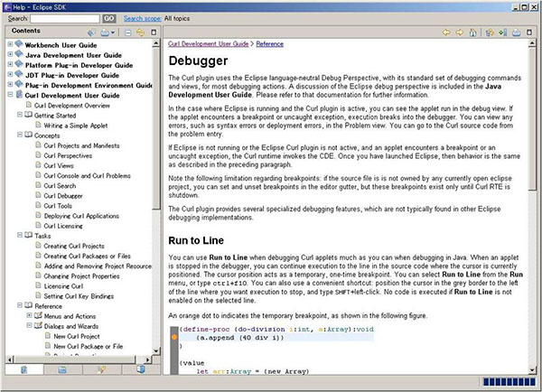
Task: Open the Curl Tools topic
Action: pos(58,206)
